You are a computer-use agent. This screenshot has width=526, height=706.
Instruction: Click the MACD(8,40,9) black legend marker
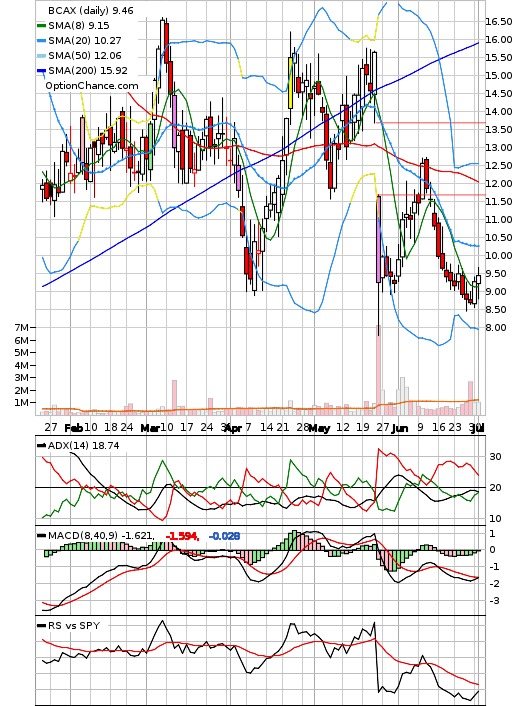(x=41, y=536)
